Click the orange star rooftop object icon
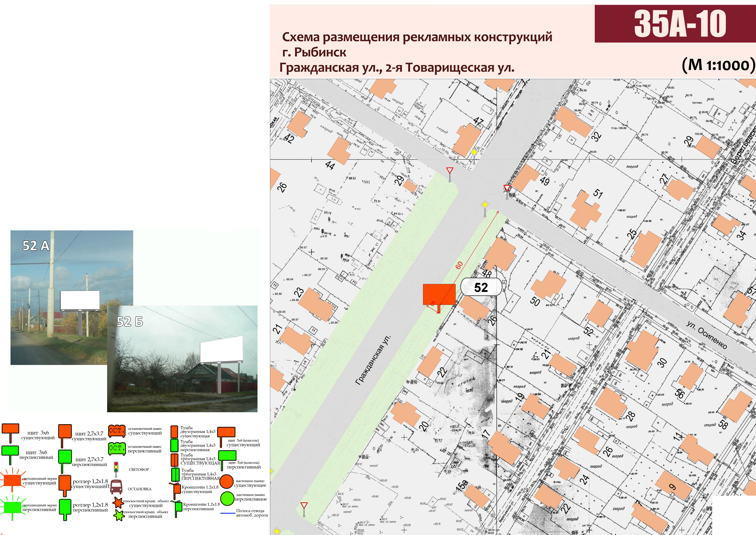Screen dimensions: 756x535 coord(118,502)
